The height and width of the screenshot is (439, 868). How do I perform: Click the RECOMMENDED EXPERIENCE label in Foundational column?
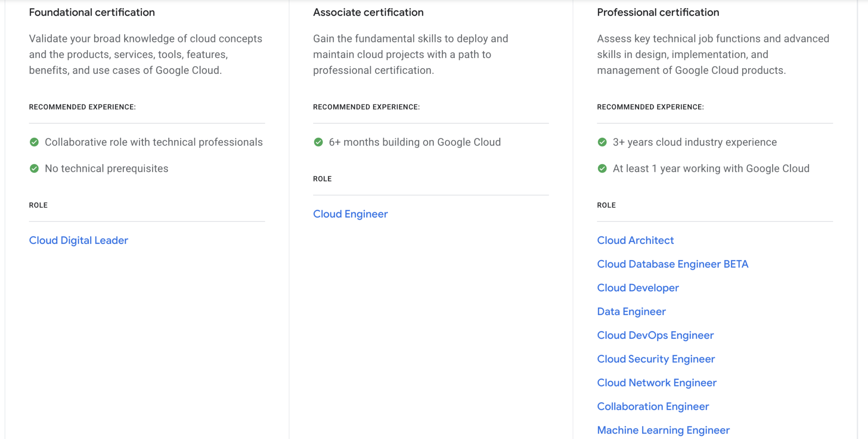tap(82, 107)
